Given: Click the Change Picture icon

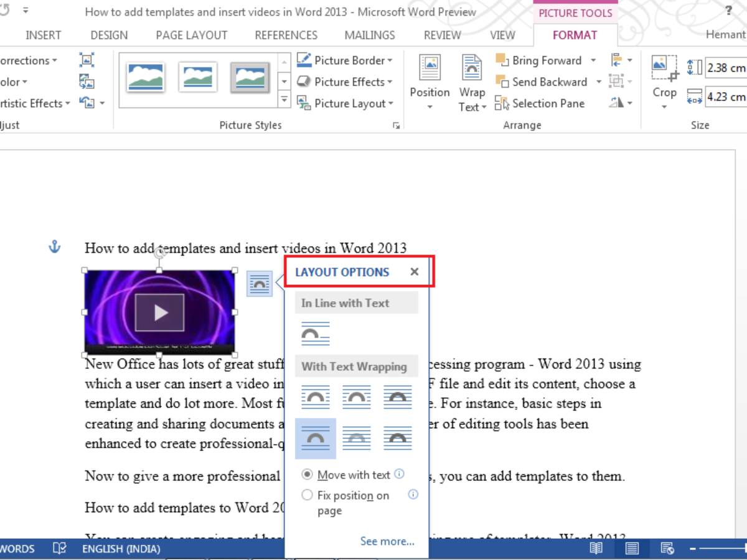Looking at the screenshot, I should pos(87,82).
